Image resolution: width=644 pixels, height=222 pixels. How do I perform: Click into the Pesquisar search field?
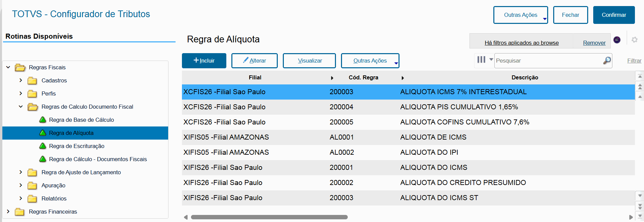(x=548, y=61)
